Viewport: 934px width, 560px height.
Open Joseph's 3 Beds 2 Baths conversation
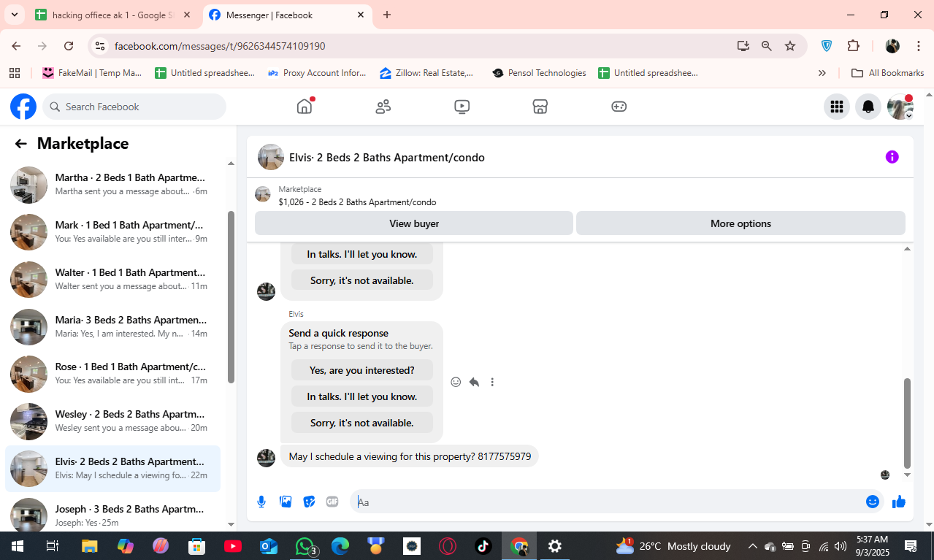pyautogui.click(x=113, y=515)
